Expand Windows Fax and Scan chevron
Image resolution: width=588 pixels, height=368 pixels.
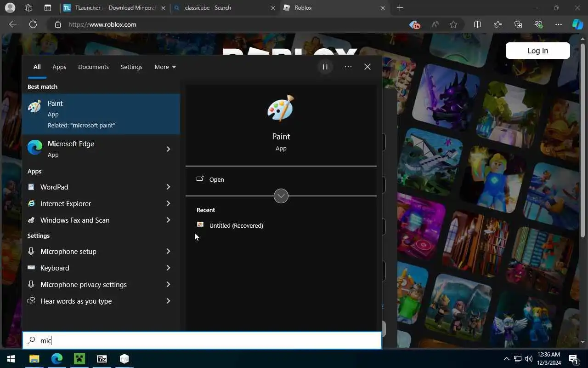[168, 220]
